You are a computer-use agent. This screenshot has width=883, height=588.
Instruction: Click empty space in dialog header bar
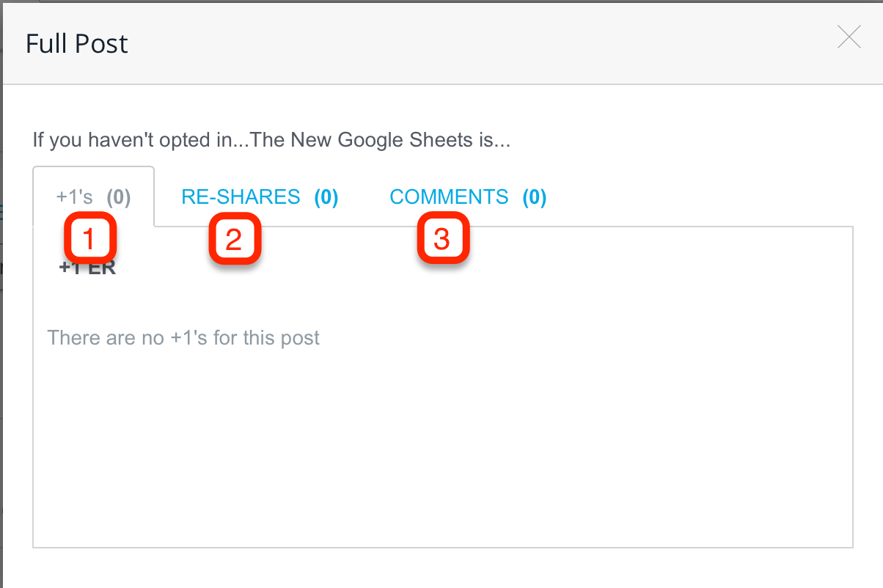pyautogui.click(x=477, y=44)
